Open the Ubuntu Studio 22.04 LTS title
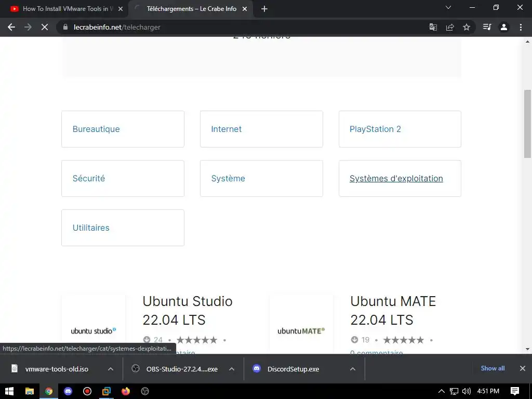 tap(187, 311)
